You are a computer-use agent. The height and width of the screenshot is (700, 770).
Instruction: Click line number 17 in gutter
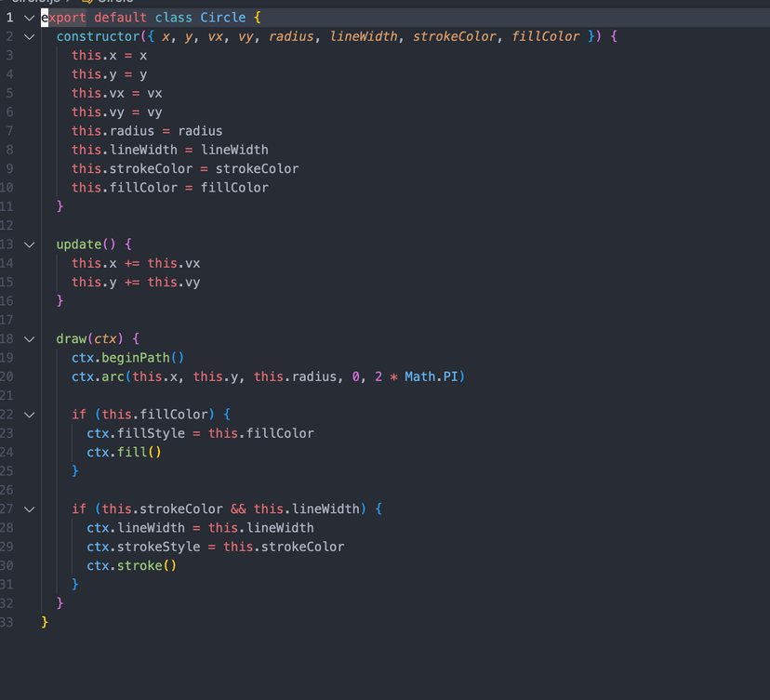point(7,320)
